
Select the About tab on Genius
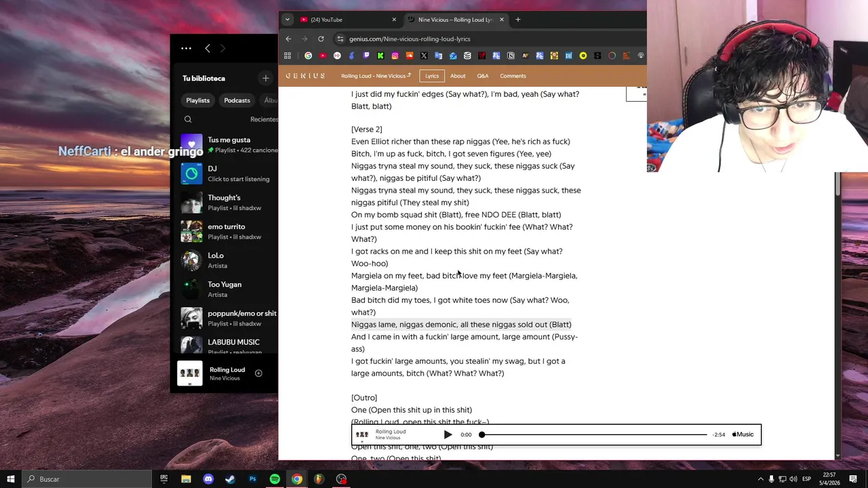click(458, 76)
